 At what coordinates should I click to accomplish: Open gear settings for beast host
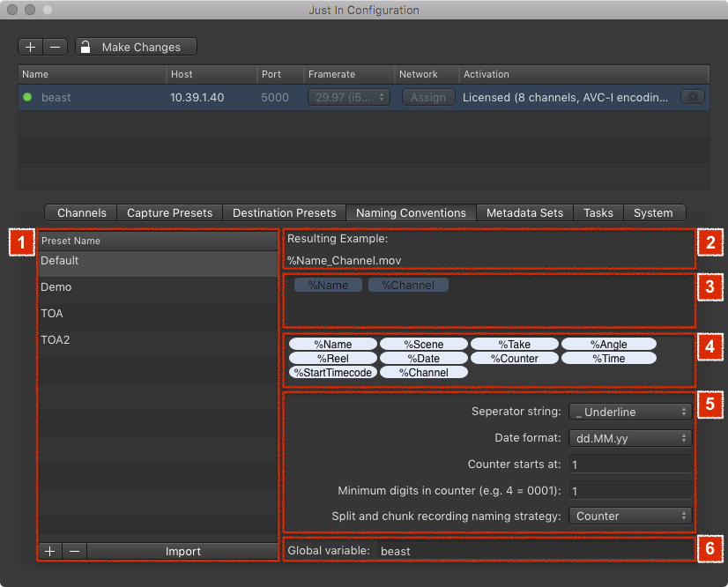[693, 97]
